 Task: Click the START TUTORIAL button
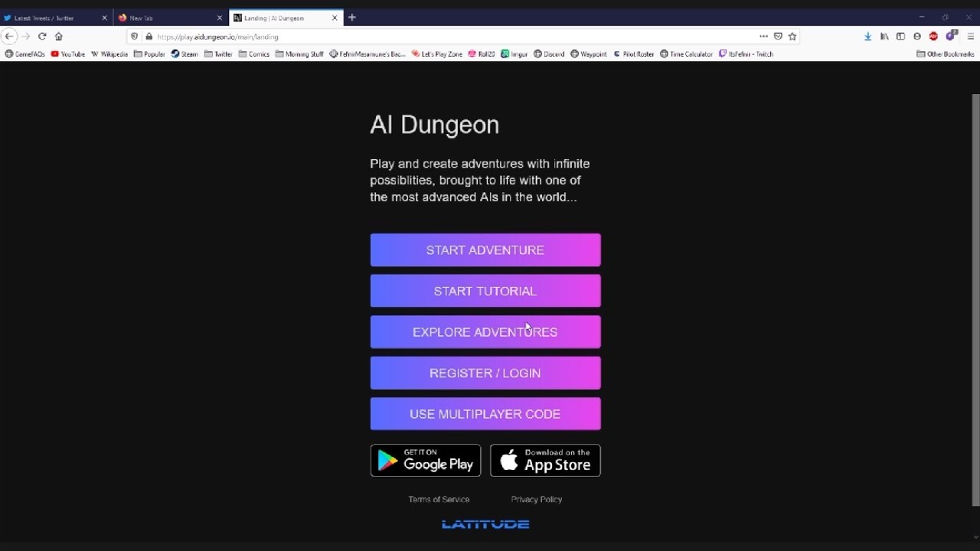click(485, 291)
